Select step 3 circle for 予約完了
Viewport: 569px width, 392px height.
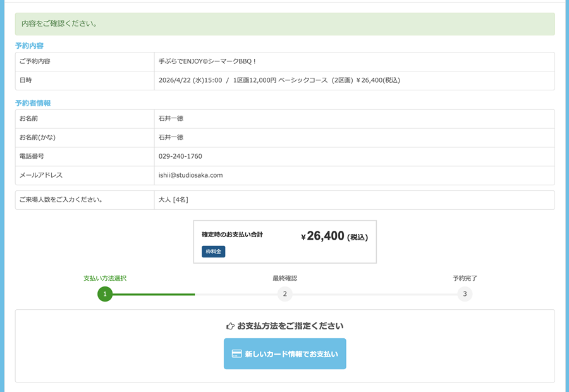(x=465, y=294)
